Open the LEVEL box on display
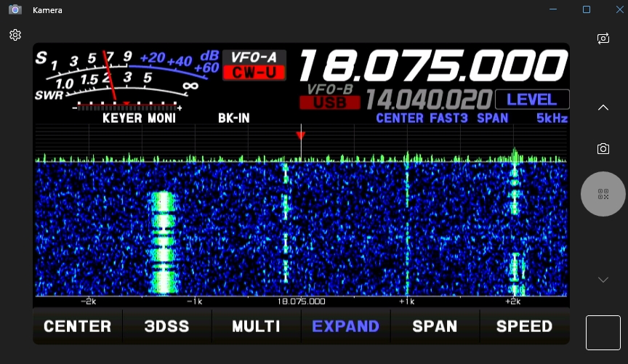This screenshot has width=628, height=364. tap(531, 100)
